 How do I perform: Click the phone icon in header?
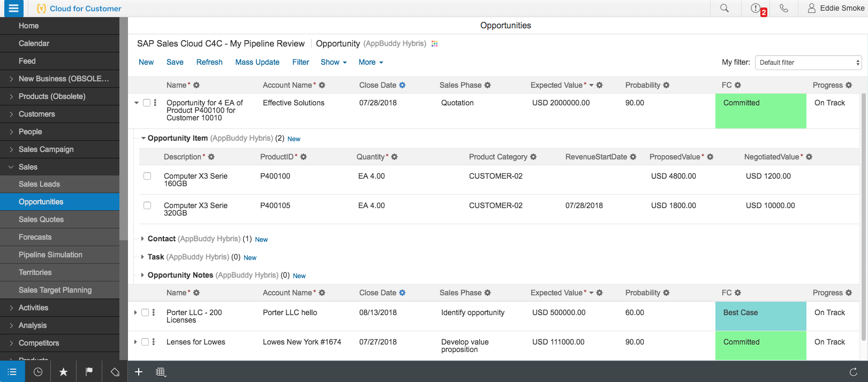(x=784, y=8)
